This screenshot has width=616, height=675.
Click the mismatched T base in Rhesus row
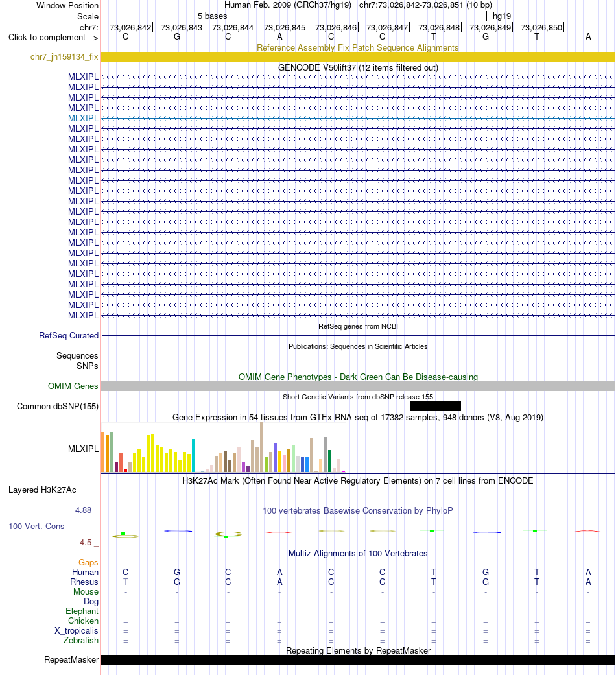pyautogui.click(x=126, y=582)
